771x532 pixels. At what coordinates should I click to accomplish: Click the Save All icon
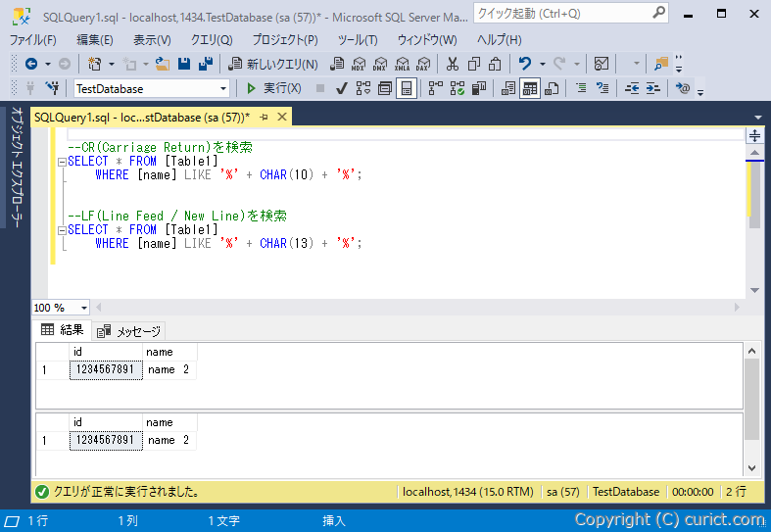click(206, 64)
